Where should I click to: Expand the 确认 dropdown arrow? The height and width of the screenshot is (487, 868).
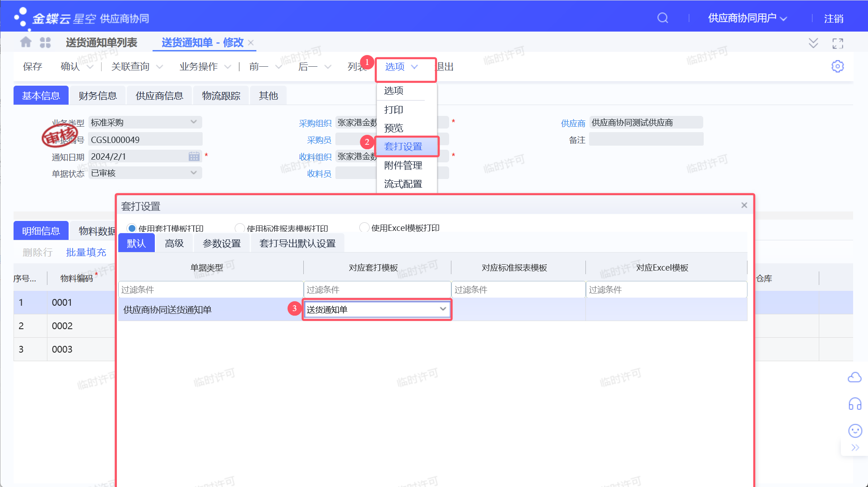[90, 67]
